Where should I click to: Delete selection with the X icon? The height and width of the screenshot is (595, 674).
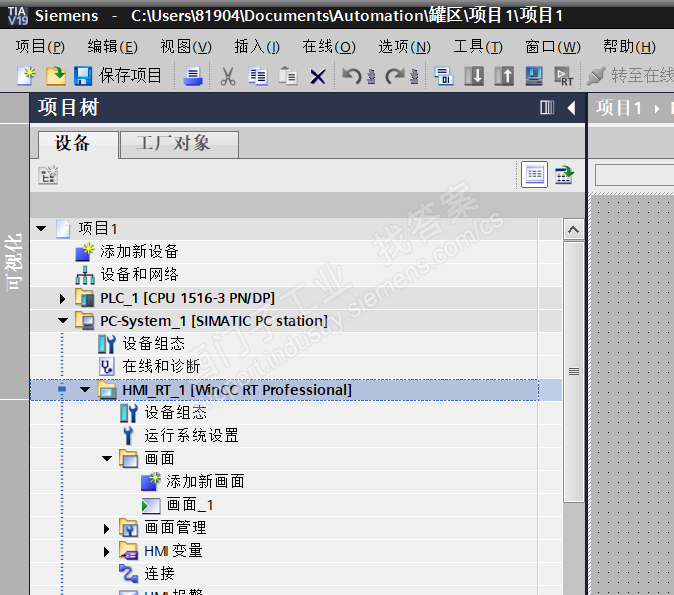tap(318, 77)
